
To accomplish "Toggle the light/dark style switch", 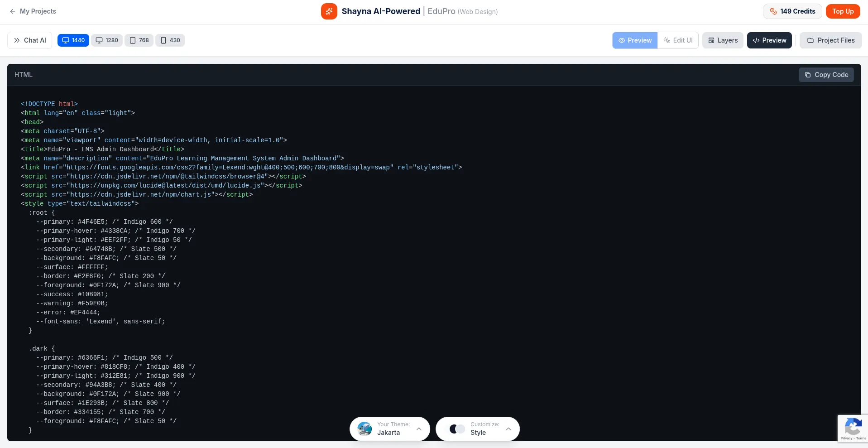I will (x=457, y=429).
